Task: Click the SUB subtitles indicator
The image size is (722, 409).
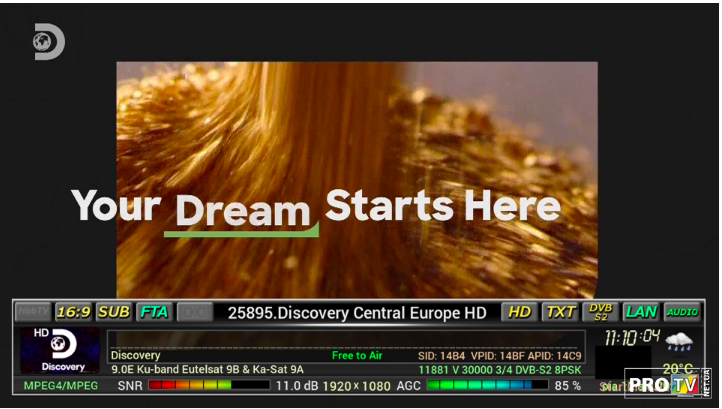Action: click(114, 312)
